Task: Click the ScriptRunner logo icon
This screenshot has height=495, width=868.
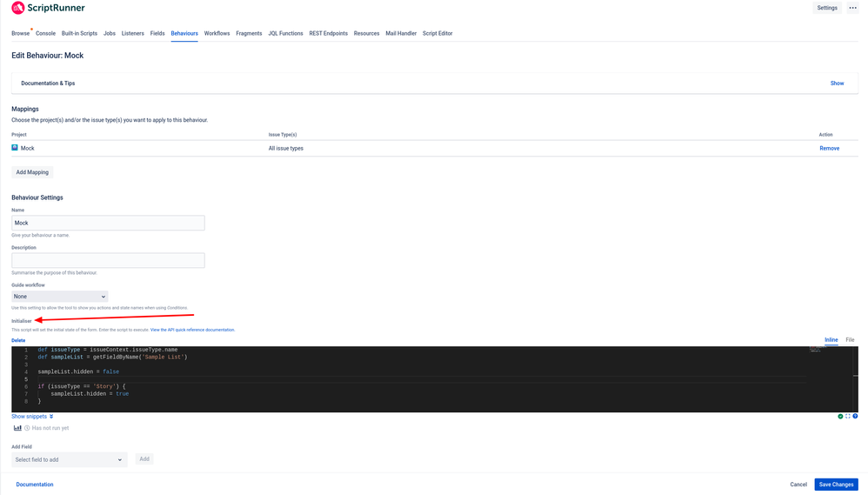Action: click(17, 8)
